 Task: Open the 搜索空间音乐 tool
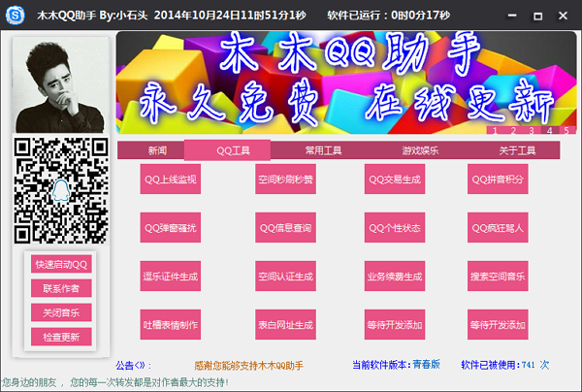pyautogui.click(x=498, y=277)
